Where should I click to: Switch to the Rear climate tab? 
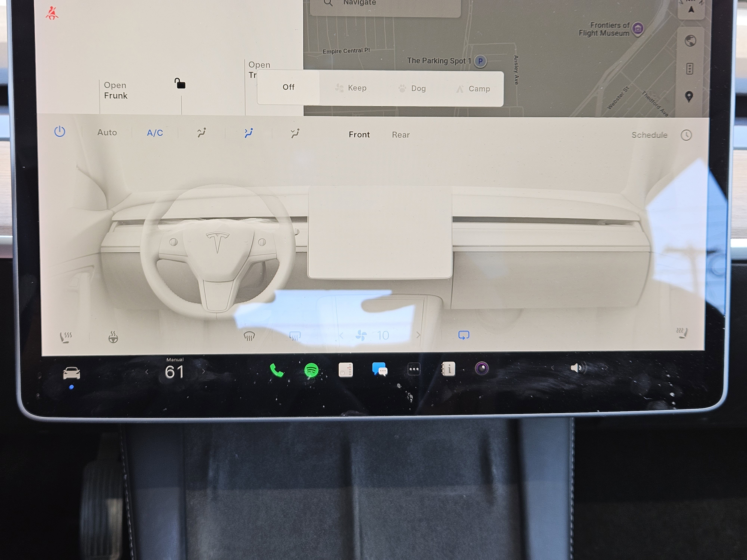point(400,135)
